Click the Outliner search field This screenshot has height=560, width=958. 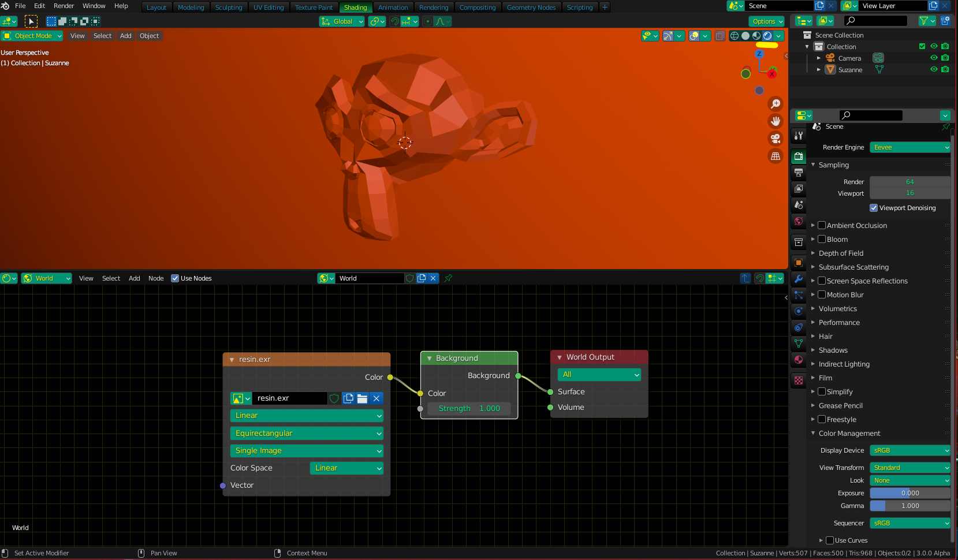(x=876, y=21)
